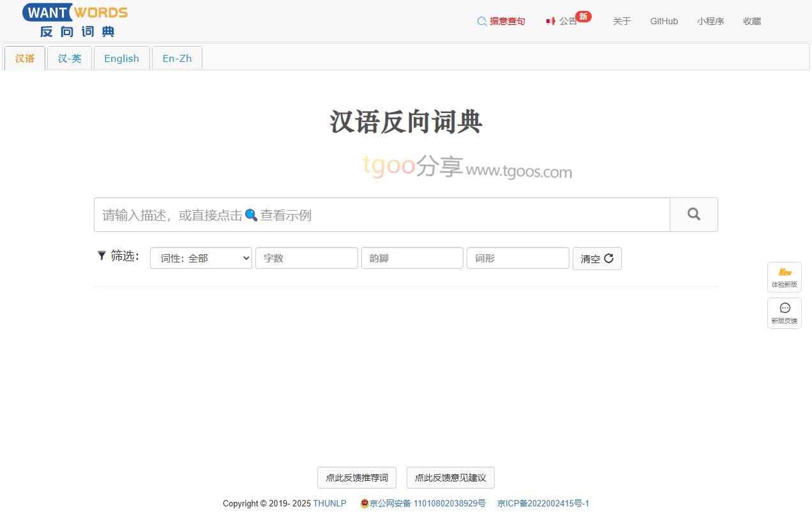
Task: Click the WantWords logo
Action: tap(75, 20)
